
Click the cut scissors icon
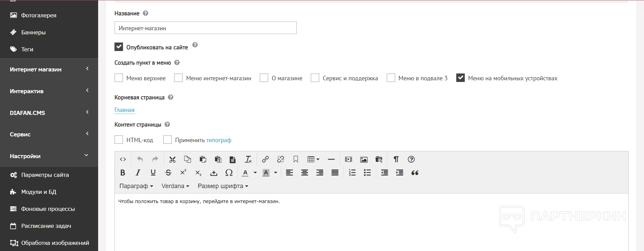point(172,159)
